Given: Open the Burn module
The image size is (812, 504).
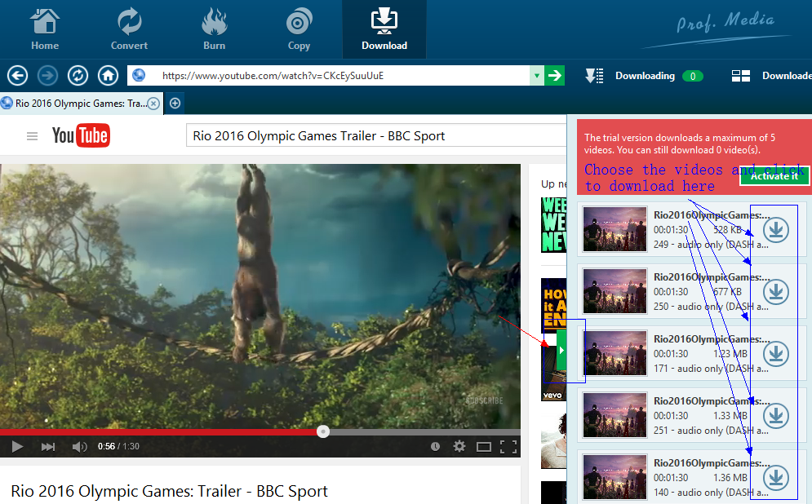Looking at the screenshot, I should [x=214, y=29].
